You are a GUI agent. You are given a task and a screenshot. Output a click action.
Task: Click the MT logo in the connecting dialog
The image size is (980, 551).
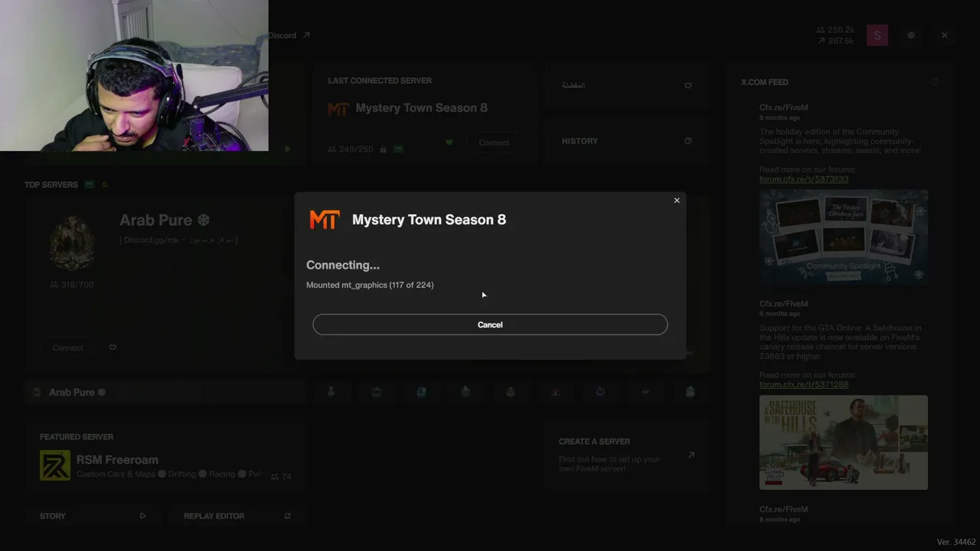click(x=324, y=220)
